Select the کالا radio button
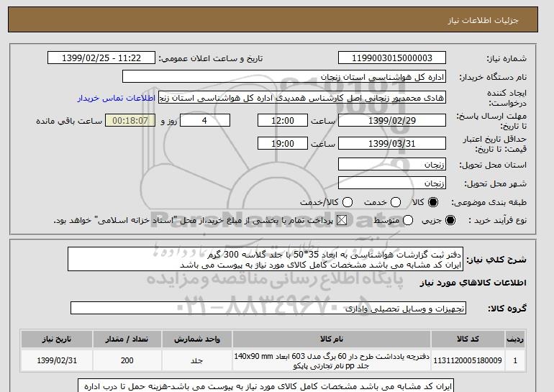Screen dimensions: 554x392 point(433,202)
